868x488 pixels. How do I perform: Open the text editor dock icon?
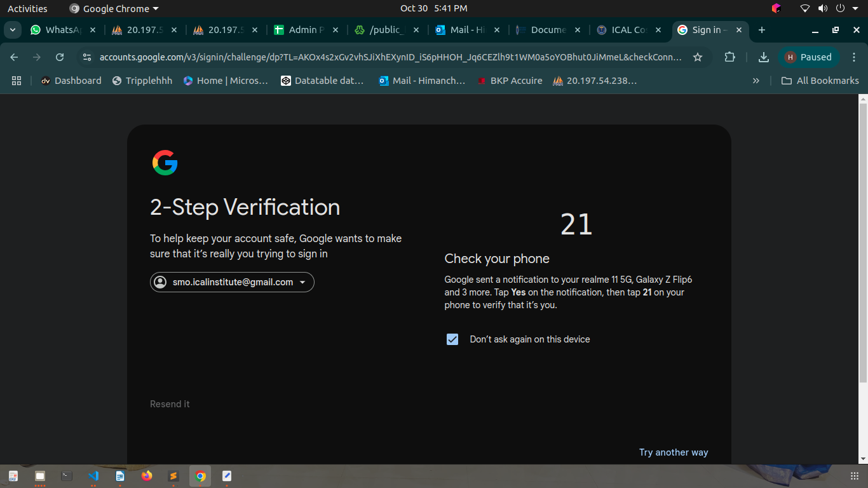point(227,476)
